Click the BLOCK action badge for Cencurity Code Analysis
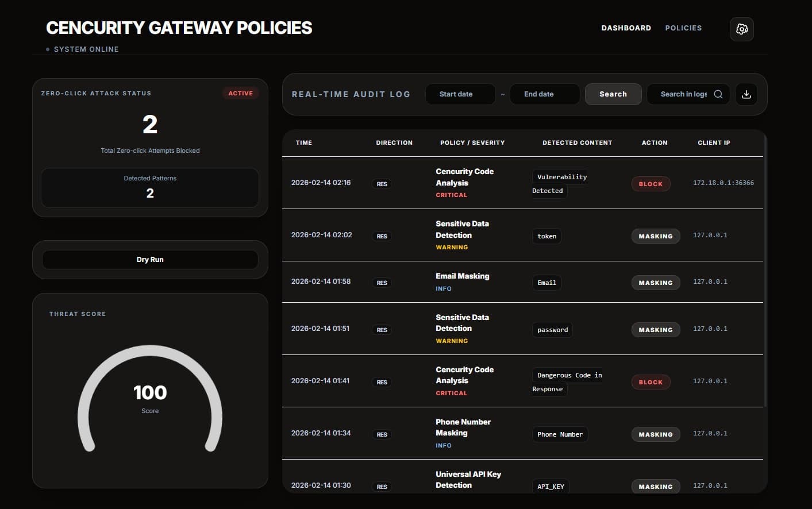This screenshot has width=812, height=509. point(651,184)
